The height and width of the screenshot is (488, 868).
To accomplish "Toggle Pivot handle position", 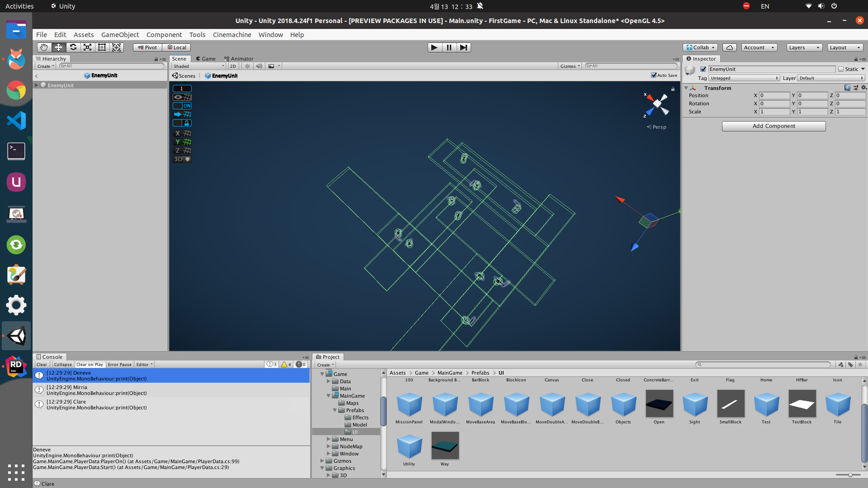I will pyautogui.click(x=147, y=47).
